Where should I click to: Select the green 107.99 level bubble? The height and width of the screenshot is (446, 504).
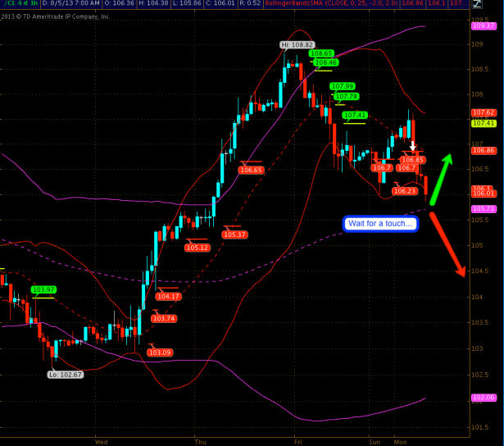pos(343,86)
